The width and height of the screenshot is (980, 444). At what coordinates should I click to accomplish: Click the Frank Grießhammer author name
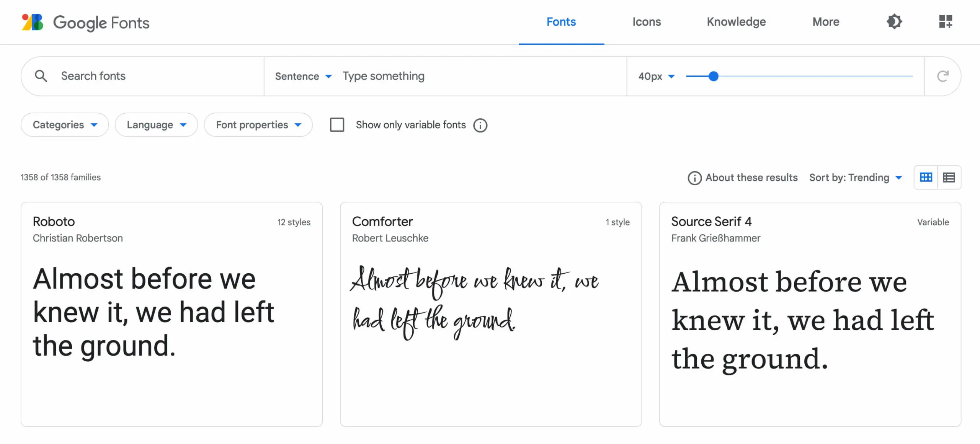(x=715, y=238)
